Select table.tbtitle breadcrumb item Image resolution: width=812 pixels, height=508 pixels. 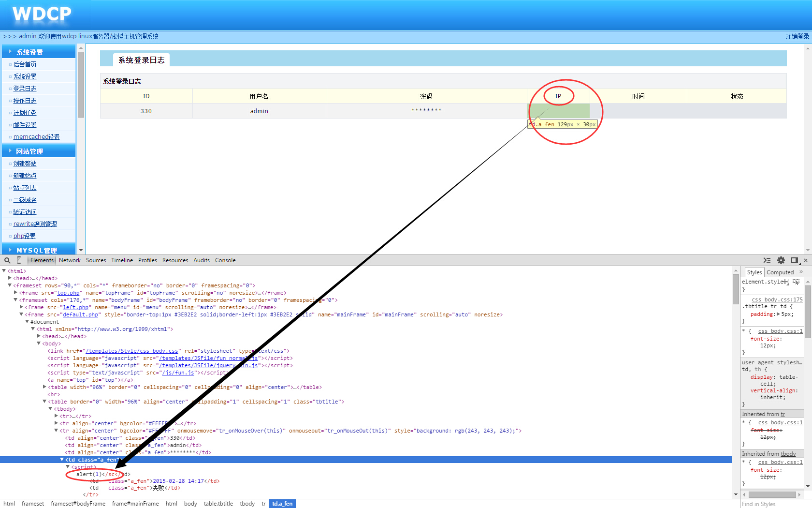[218, 504]
